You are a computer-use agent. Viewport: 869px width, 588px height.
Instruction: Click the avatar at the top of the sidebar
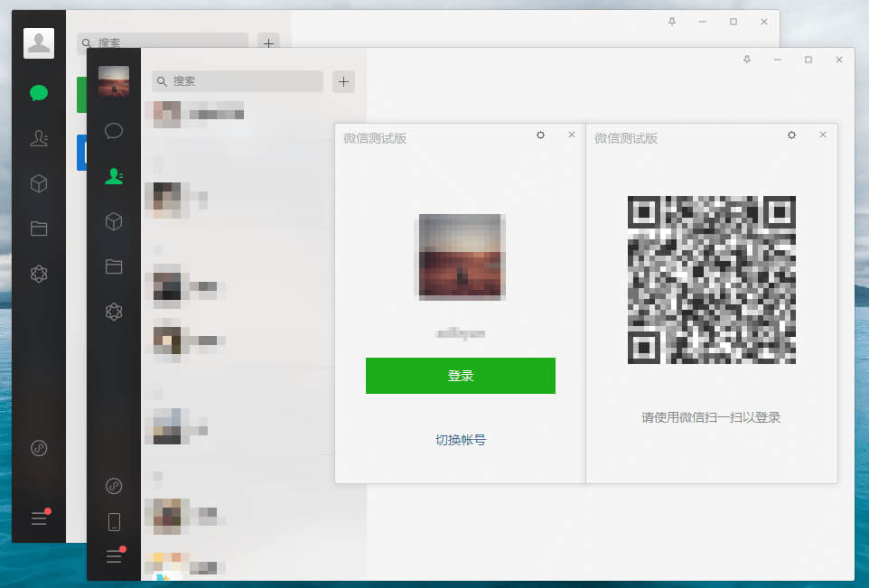[113, 81]
